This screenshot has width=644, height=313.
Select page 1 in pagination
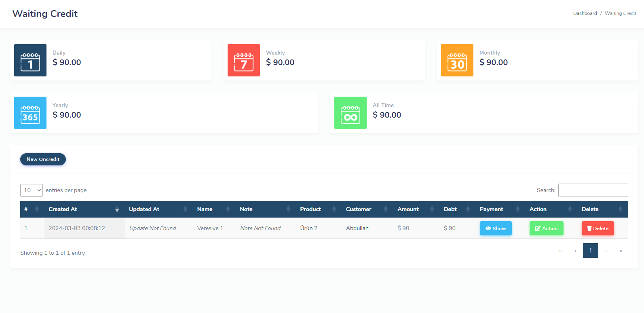590,251
